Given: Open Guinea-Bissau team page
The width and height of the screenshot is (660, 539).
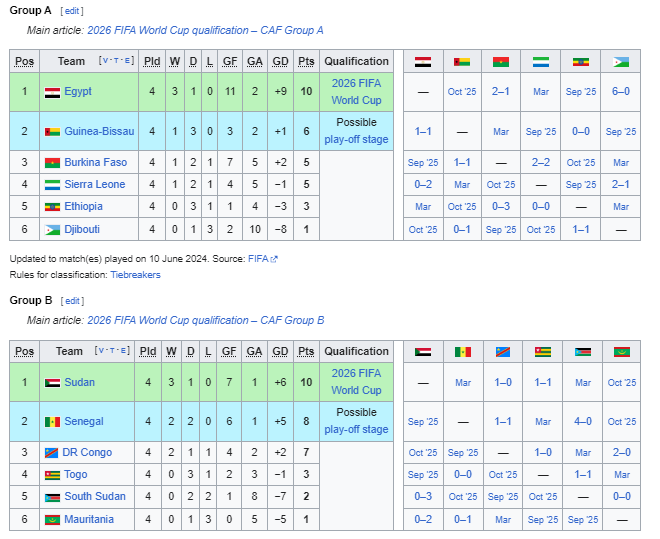Looking at the screenshot, I should click(x=99, y=131).
